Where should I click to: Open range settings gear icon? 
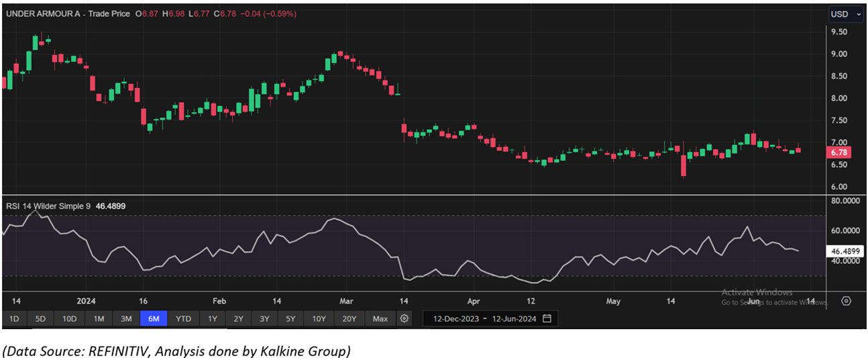tap(404, 318)
